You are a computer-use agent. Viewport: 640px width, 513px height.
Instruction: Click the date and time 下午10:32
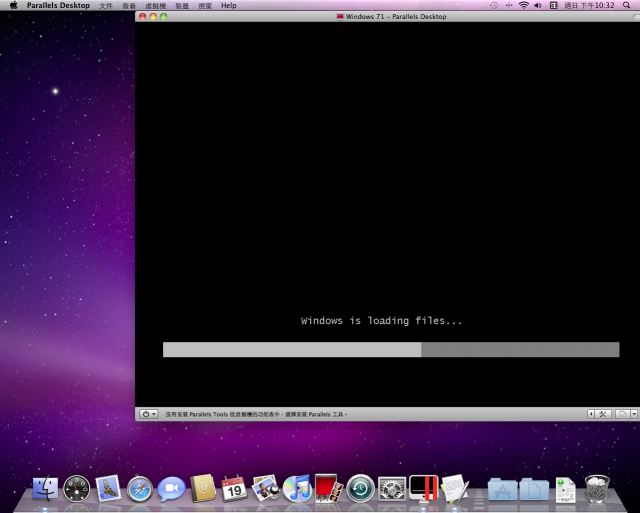tap(589, 5)
